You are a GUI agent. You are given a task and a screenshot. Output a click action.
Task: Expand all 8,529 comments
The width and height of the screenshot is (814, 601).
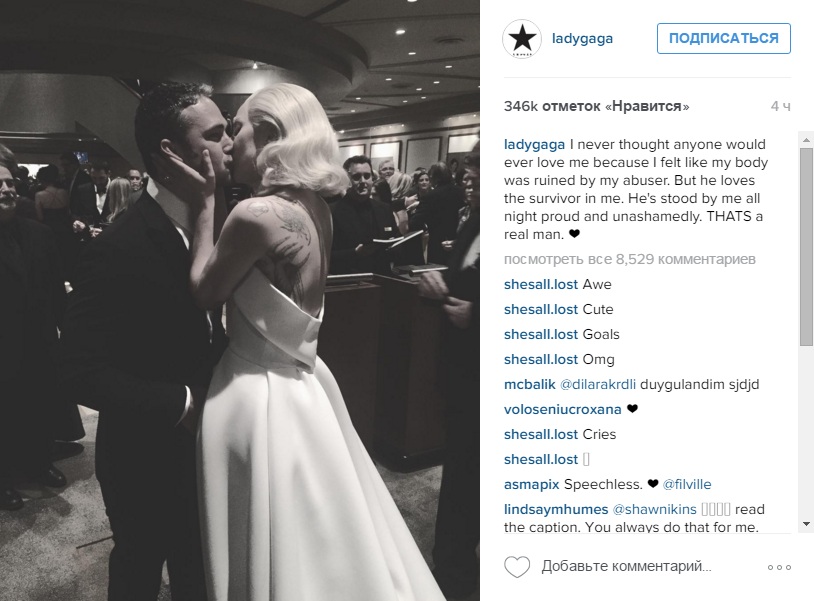click(x=630, y=259)
